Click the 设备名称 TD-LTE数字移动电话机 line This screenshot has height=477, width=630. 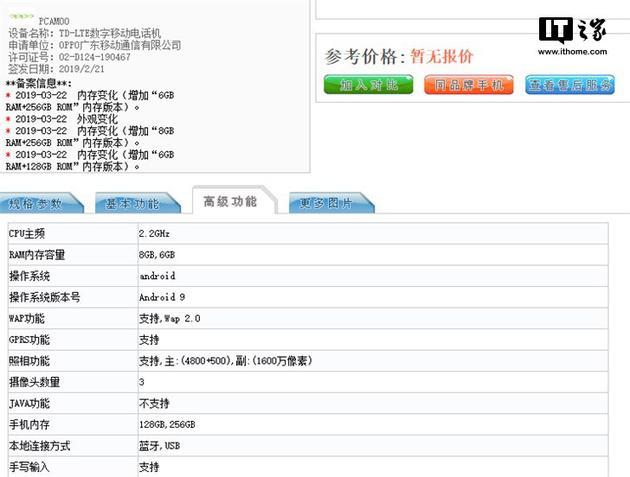pyautogui.click(x=84, y=33)
